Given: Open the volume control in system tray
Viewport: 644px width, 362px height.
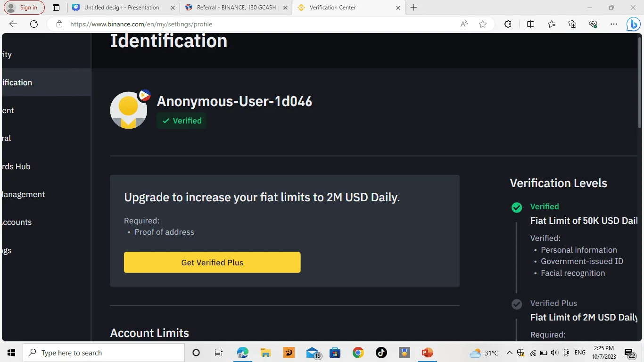Looking at the screenshot, I should tap(554, 353).
